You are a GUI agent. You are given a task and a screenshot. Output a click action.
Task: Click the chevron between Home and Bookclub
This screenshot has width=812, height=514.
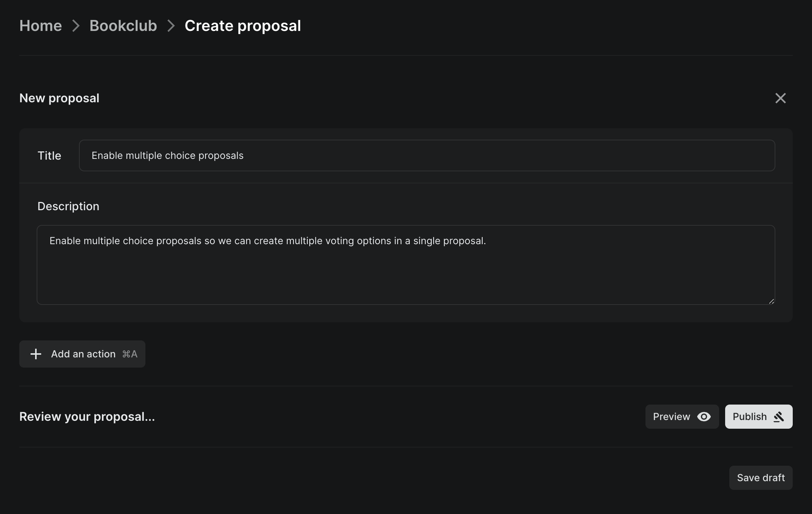coord(76,26)
